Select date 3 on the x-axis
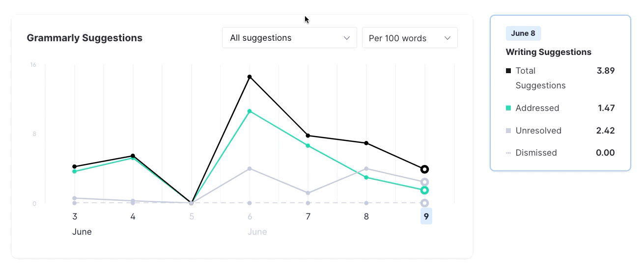Screen dimensions: 644x273 [x=75, y=216]
